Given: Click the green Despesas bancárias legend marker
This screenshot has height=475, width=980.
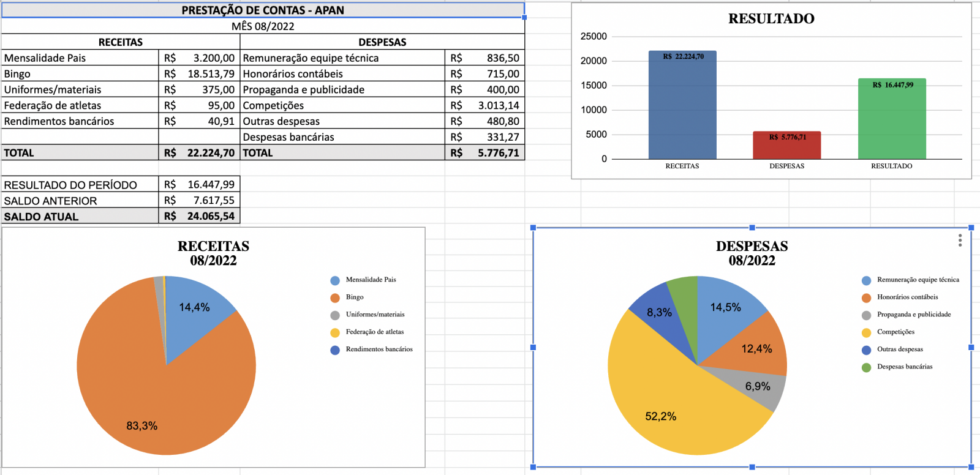Looking at the screenshot, I should [866, 368].
